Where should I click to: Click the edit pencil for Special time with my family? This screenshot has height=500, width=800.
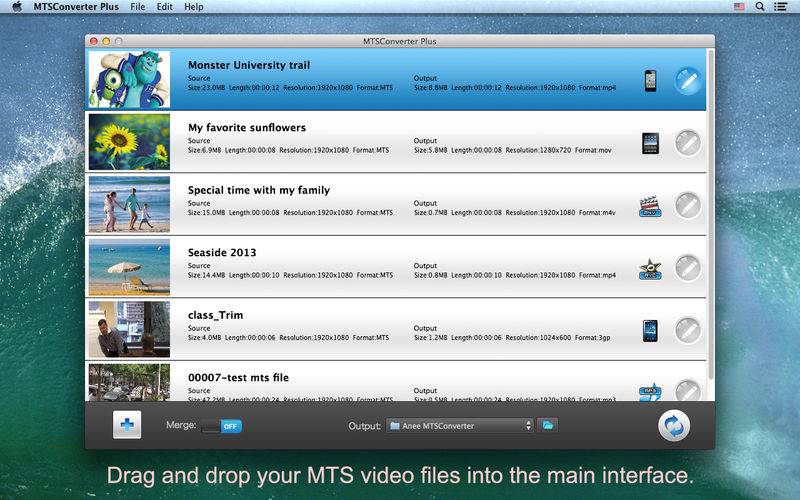(688, 206)
